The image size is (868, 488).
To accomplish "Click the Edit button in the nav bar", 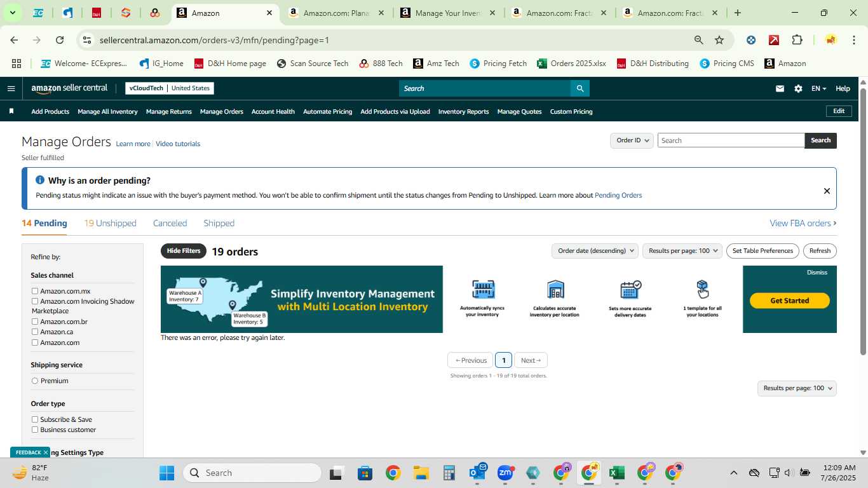I will [x=839, y=111].
